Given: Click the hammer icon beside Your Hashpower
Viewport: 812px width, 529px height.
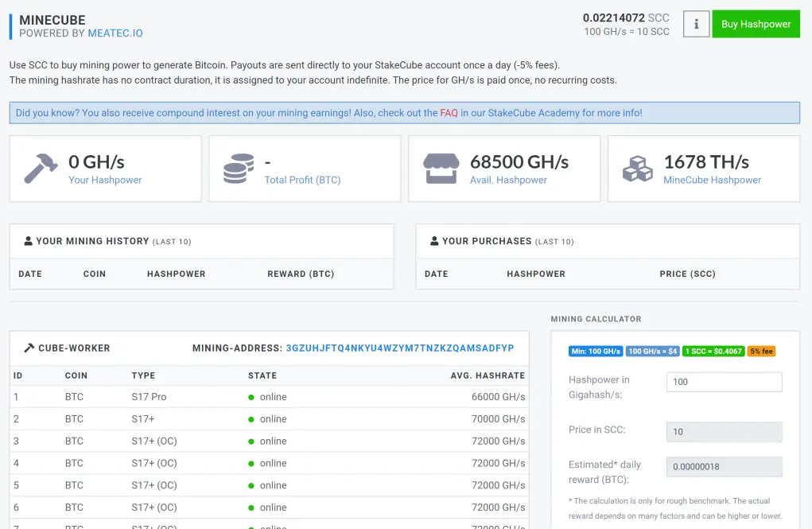Looking at the screenshot, I should pos(41,169).
